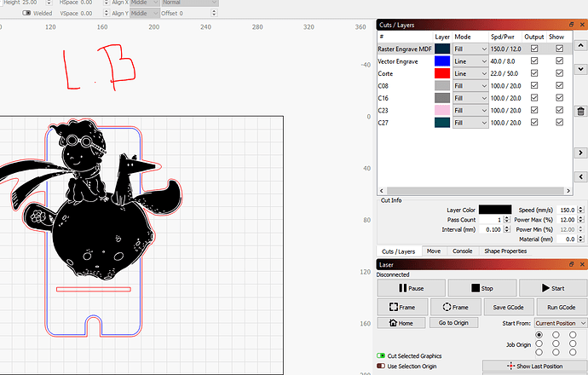Viewport: 588px width, 375px height.
Task: Click left-pointing arrow beside layers list
Action: (580, 176)
